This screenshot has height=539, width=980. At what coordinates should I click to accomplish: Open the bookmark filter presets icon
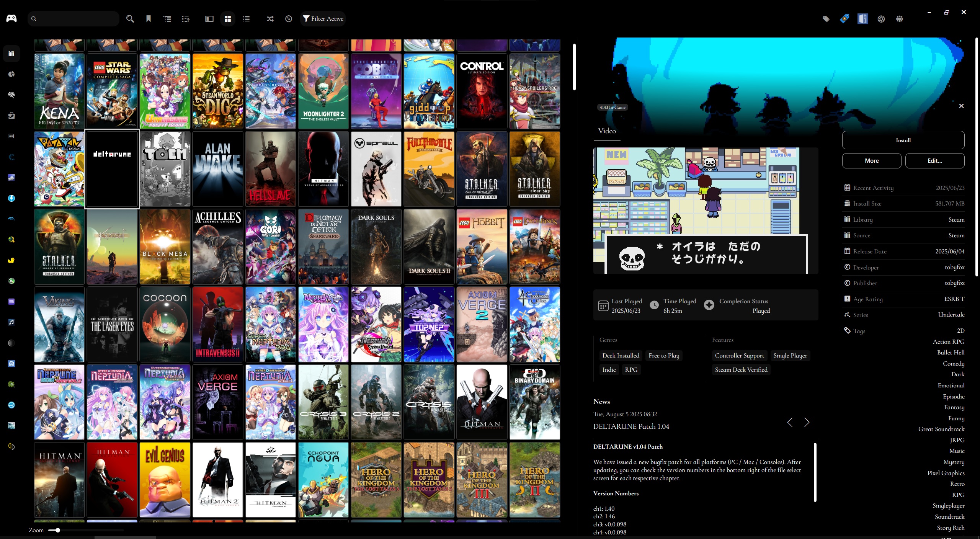pyautogui.click(x=149, y=18)
